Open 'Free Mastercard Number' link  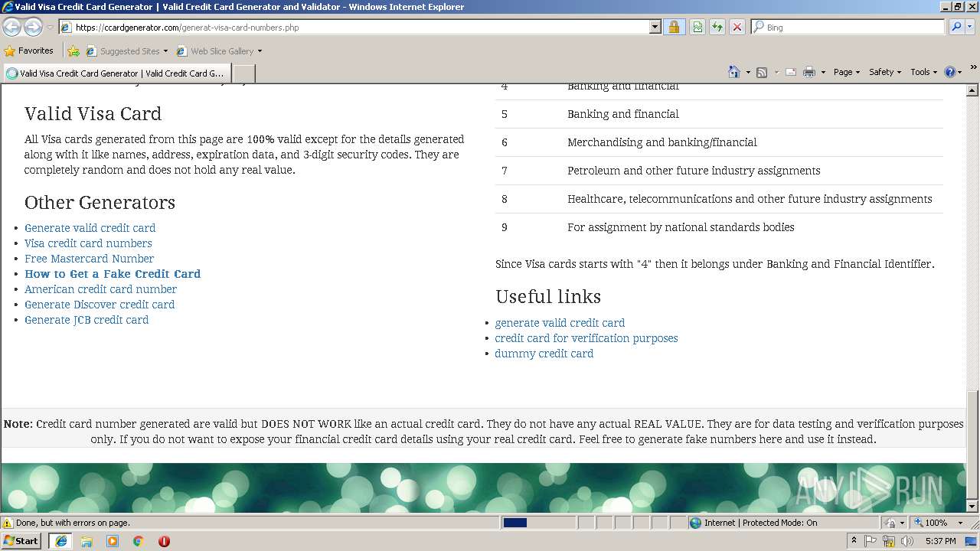pos(89,259)
